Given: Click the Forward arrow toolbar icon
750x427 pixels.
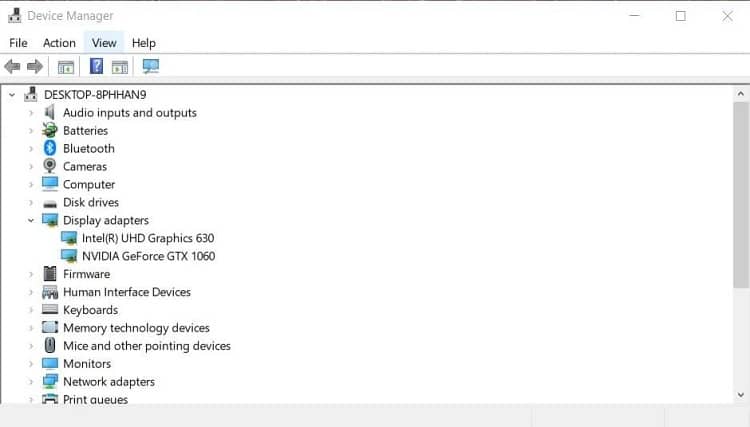Looking at the screenshot, I should (34, 66).
